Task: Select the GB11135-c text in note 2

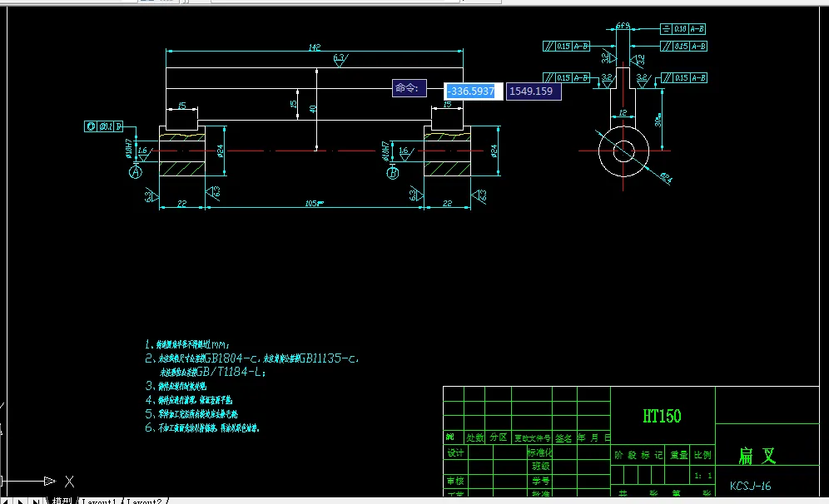Action: pos(329,358)
